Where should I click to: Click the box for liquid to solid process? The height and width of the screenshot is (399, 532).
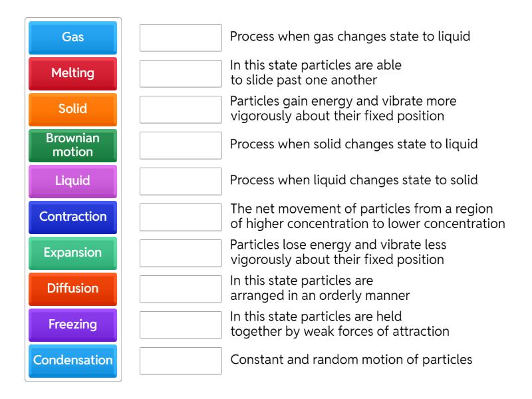pos(180,181)
